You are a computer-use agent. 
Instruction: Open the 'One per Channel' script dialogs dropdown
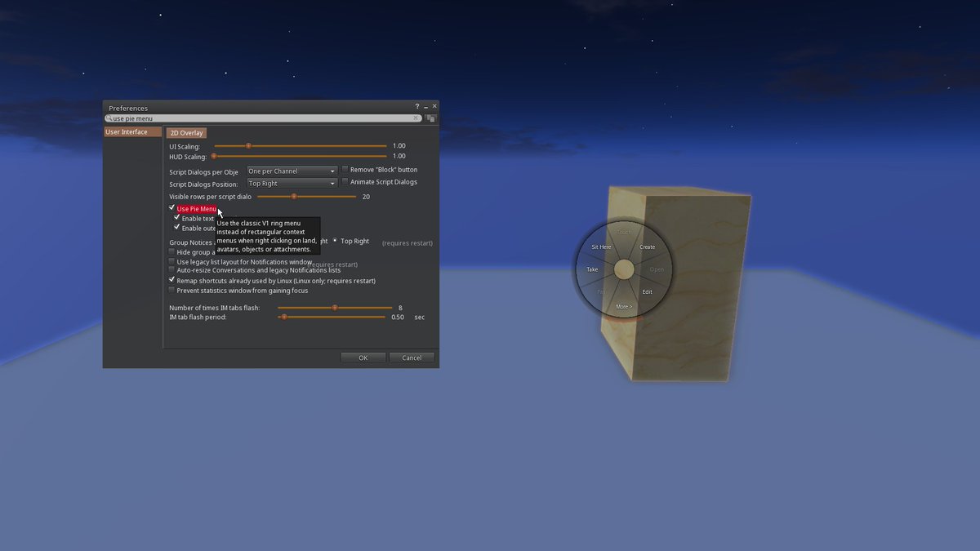[292, 171]
